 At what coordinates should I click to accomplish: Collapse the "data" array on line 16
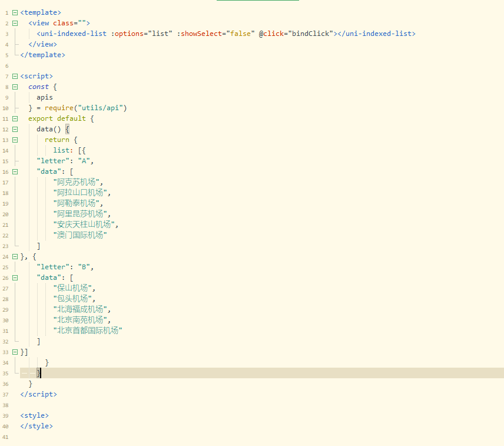15,171
